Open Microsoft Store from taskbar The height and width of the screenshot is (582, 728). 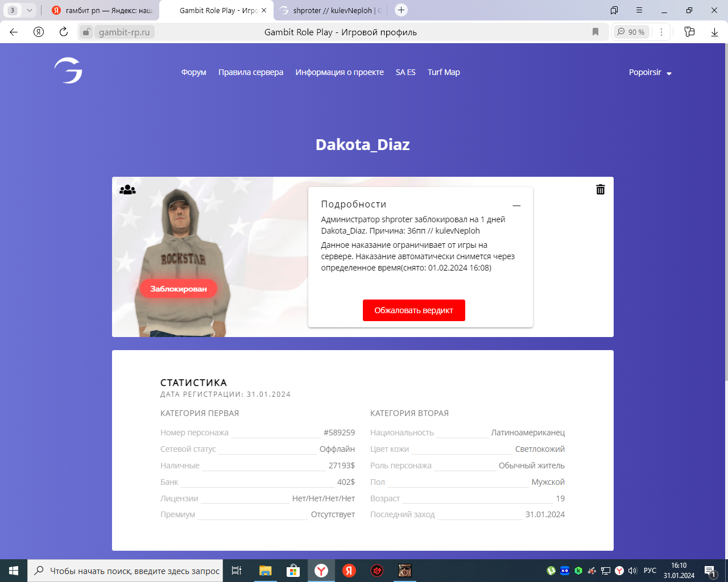tap(293, 571)
